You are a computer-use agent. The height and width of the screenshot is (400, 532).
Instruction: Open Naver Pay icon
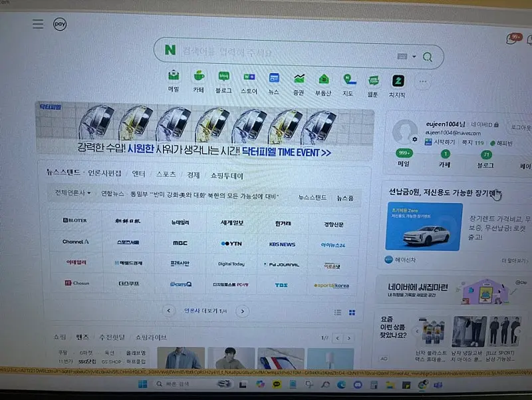pyautogui.click(x=60, y=24)
